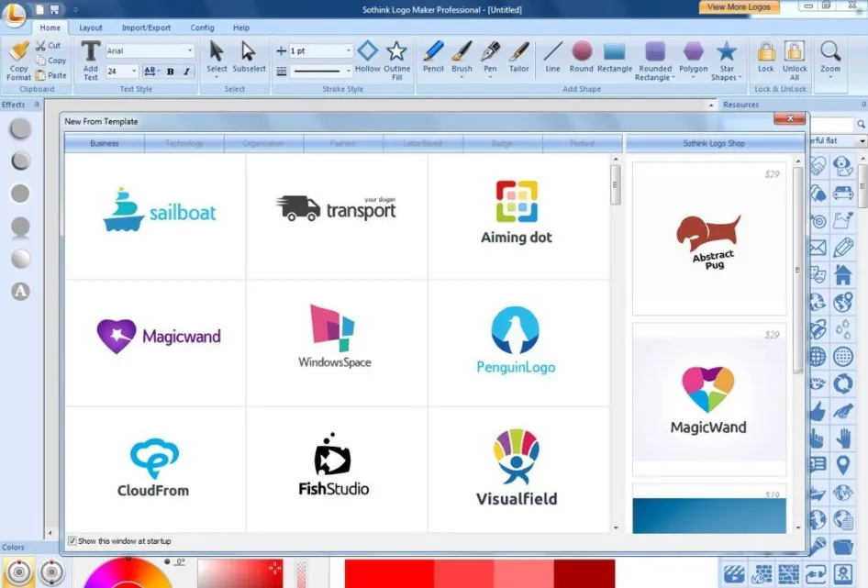
Task: Add a Rectangle shape
Action: click(615, 57)
